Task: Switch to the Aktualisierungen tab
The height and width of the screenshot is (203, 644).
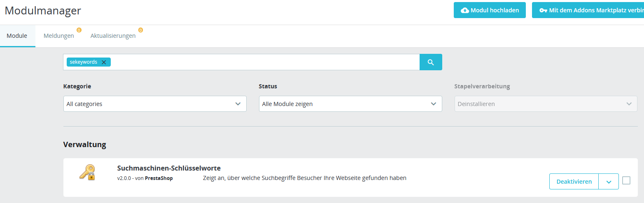Action: pos(113,36)
